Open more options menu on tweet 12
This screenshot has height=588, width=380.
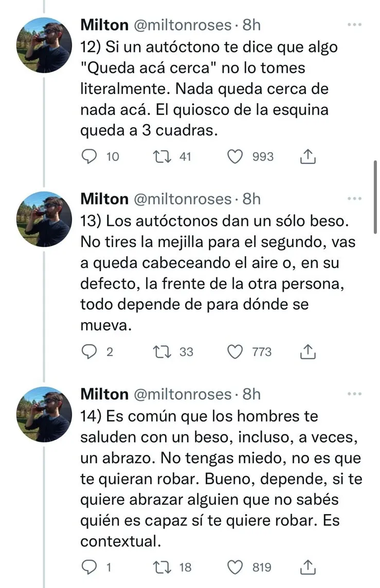355,25
